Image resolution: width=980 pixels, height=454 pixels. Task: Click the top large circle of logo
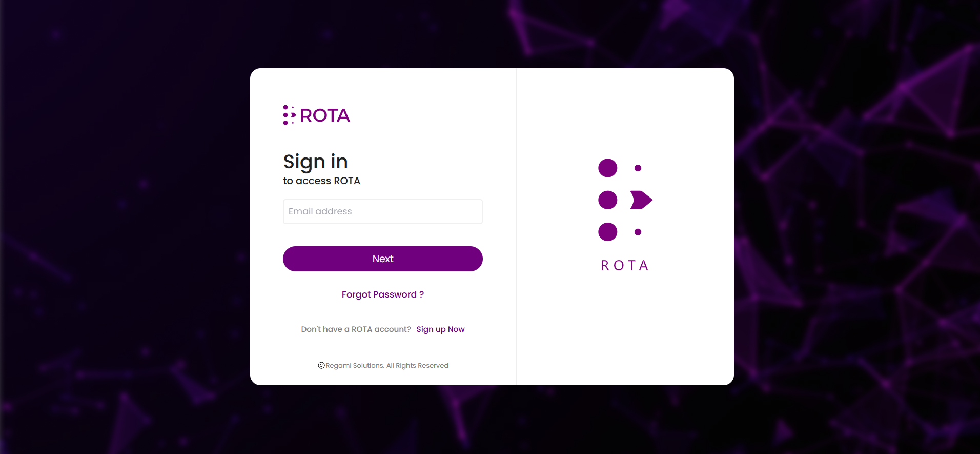pos(607,168)
